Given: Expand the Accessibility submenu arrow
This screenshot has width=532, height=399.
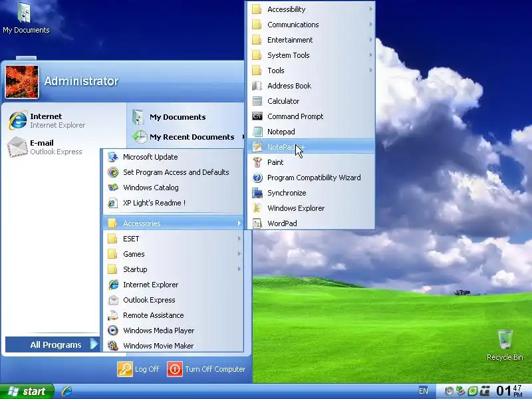Looking at the screenshot, I should (x=370, y=9).
